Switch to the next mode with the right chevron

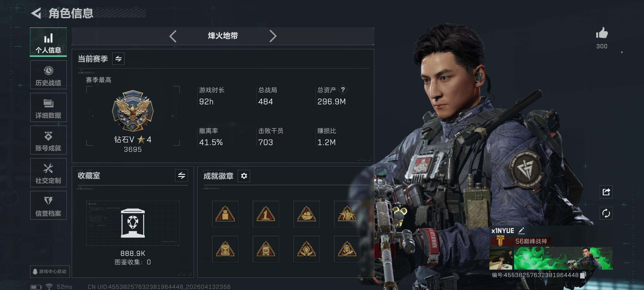pos(273,36)
